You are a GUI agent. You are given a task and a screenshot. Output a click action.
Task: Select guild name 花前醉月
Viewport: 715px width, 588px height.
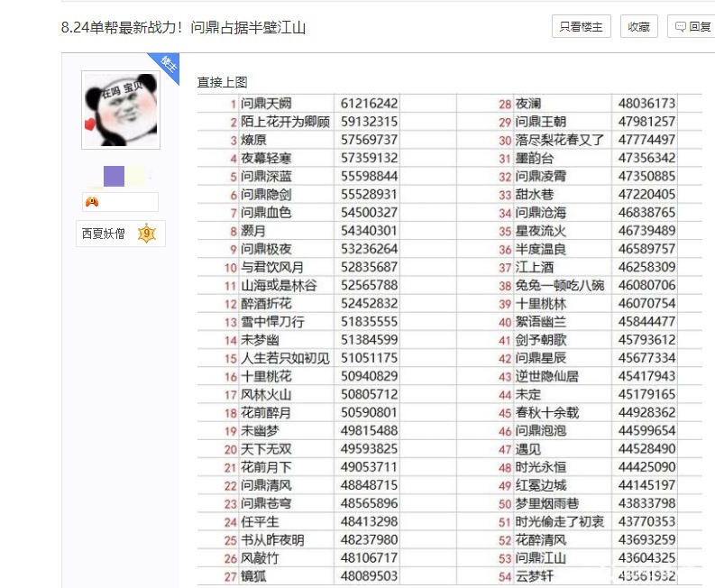266,413
